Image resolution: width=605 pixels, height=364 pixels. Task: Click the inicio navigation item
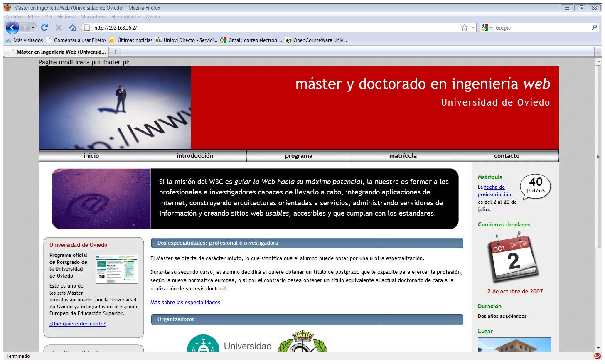[91, 156]
